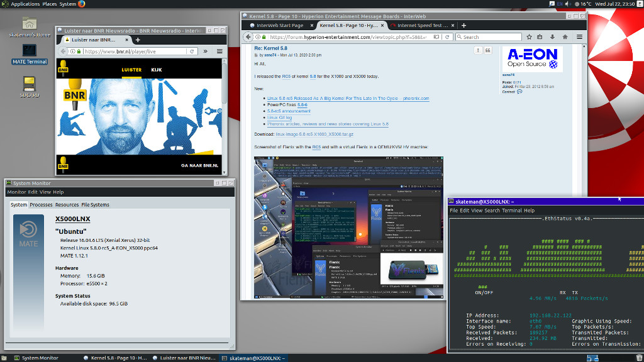Open the clock showing Wed Jul 22

point(615,4)
